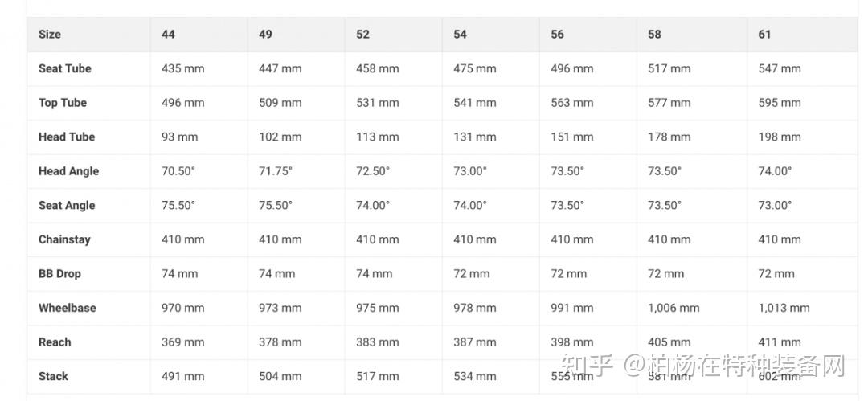Viewport: 868px width, 401px height.
Task: Click the BB Drop row label
Action: (x=59, y=273)
